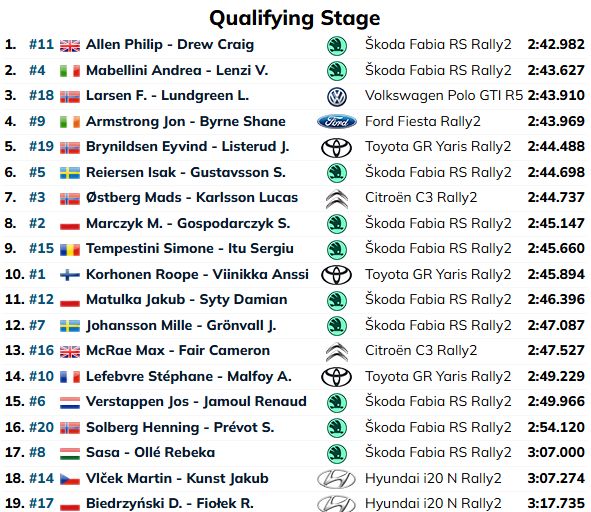Click the Qualifying Stage heading
This screenshot has height=512, width=591.
pos(295,18)
